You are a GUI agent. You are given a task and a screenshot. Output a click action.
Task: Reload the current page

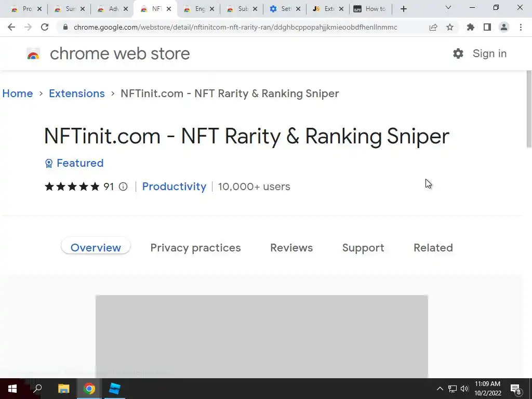point(45,27)
